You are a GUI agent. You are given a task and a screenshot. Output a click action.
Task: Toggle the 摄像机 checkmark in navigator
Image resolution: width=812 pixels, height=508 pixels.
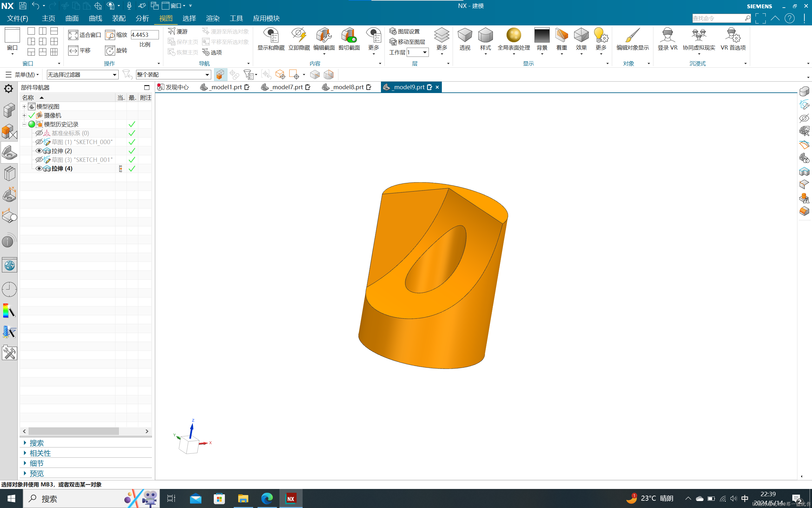pyautogui.click(x=31, y=115)
